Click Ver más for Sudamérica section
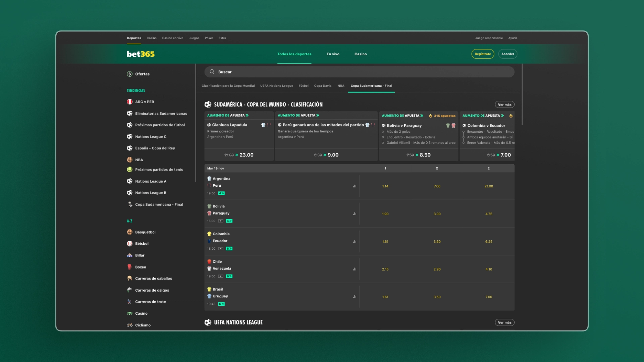 [504, 105]
